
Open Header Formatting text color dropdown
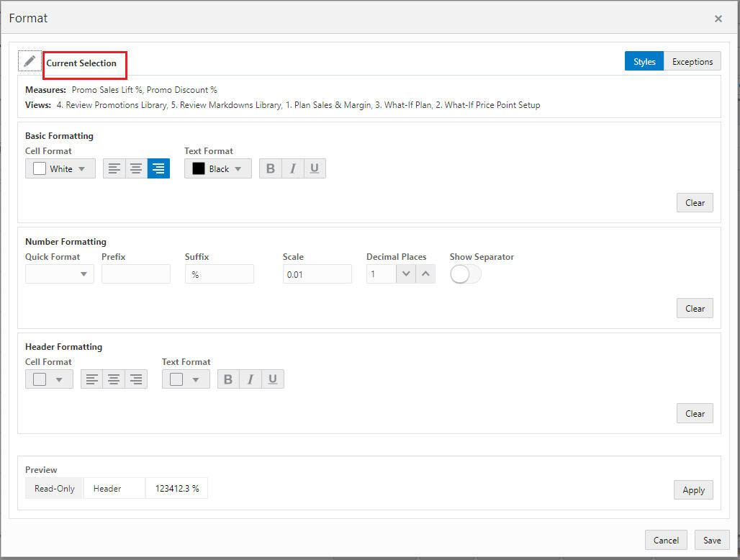click(186, 379)
